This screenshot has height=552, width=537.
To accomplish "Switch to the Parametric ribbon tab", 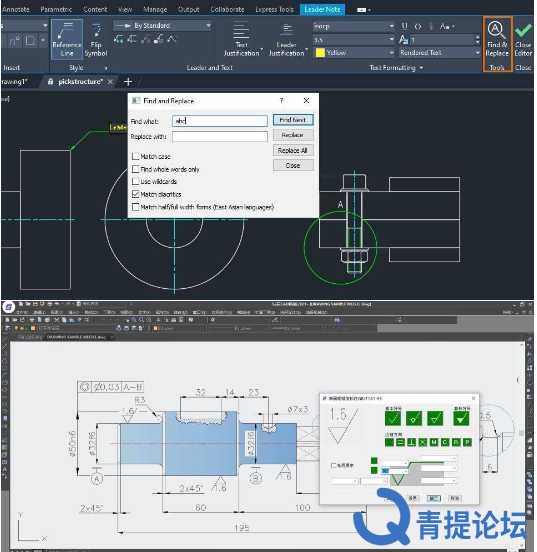I will click(56, 10).
